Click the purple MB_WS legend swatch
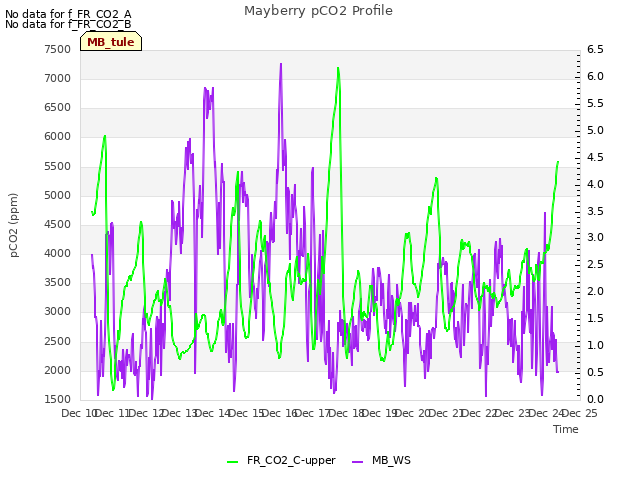This screenshot has height=480, width=640. 358,462
